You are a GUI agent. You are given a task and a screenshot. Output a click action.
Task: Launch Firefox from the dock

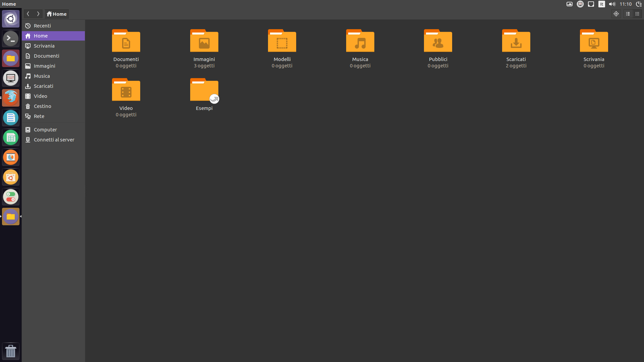(x=11, y=98)
